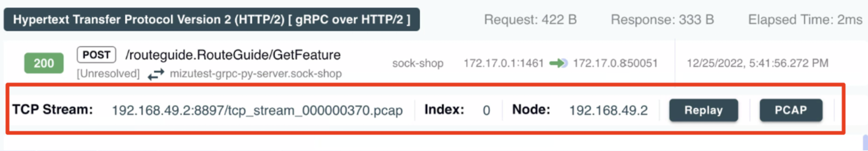
Task: Click the [Unresolved] source name
Action: (x=108, y=74)
